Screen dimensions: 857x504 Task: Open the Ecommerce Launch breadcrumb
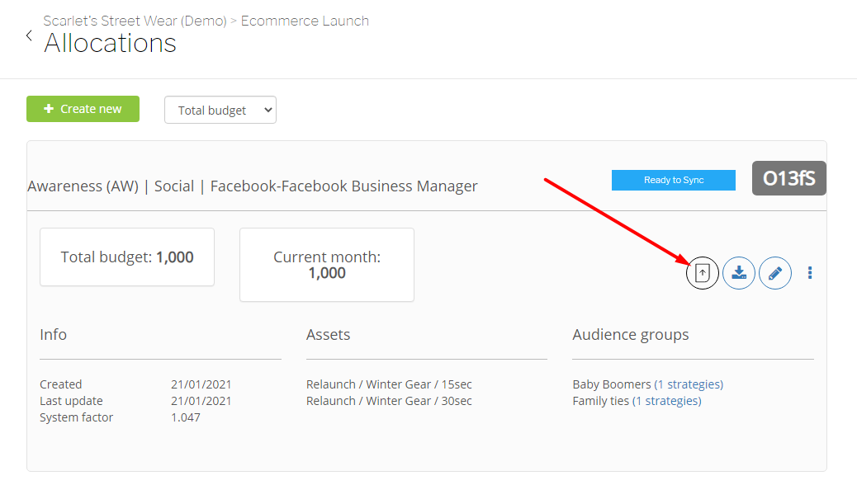coord(305,21)
